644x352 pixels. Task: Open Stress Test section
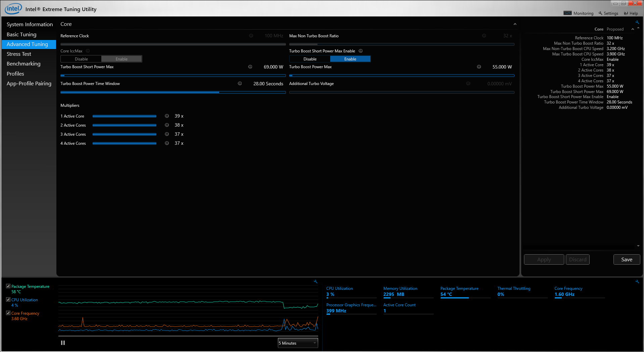(19, 54)
